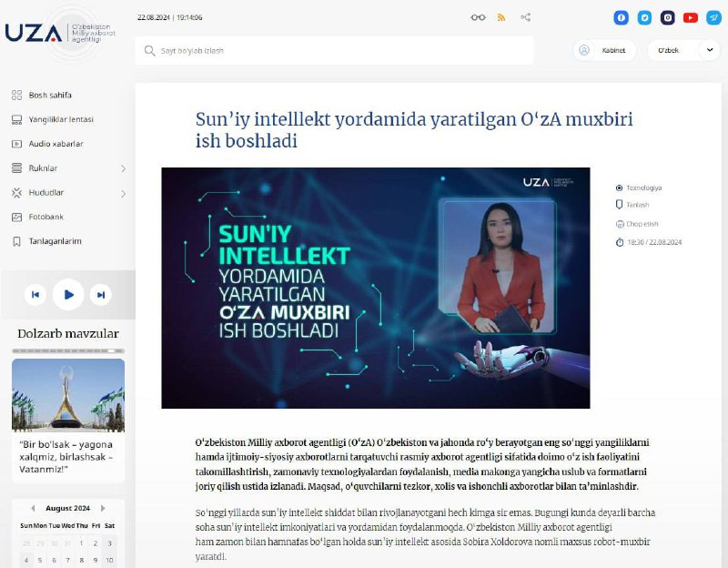Select August 7 in the calendar
This screenshot has width=728, height=568.
point(67,560)
